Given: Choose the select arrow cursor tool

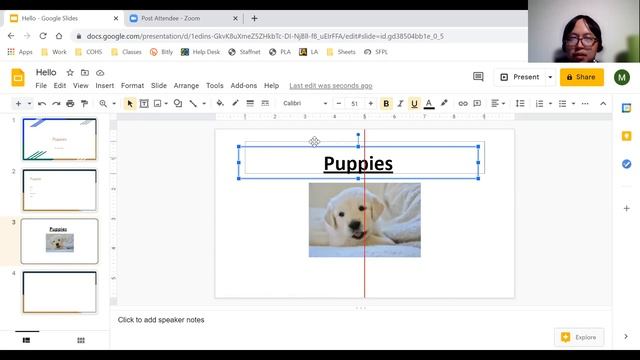Looking at the screenshot, I should click(130, 104).
